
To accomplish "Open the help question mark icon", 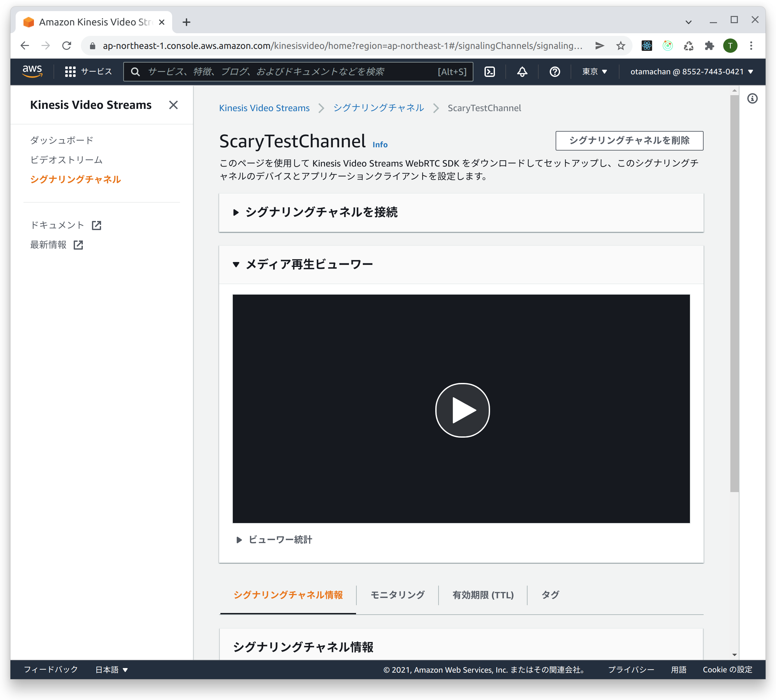I will (x=554, y=72).
